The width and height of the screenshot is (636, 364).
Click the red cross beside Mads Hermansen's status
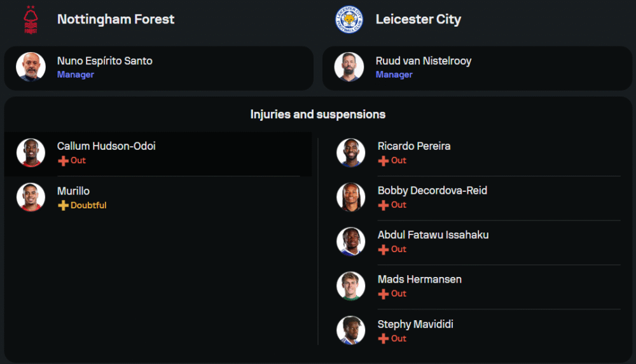(384, 294)
